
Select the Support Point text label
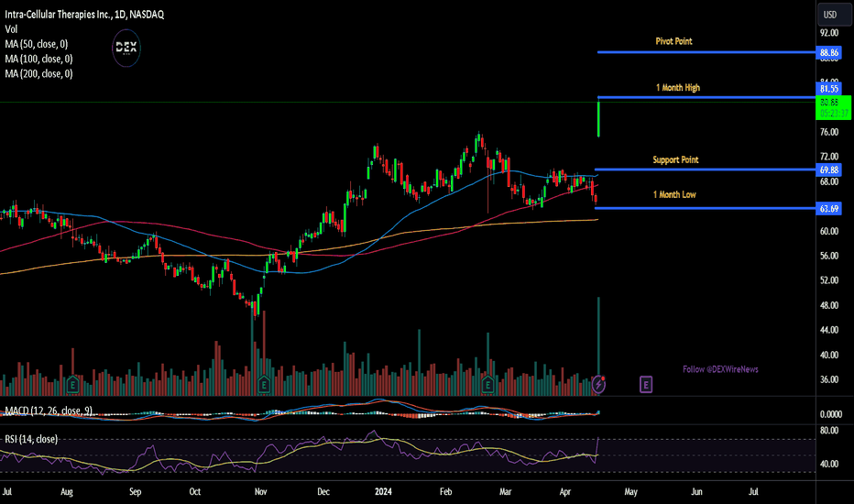pos(675,159)
